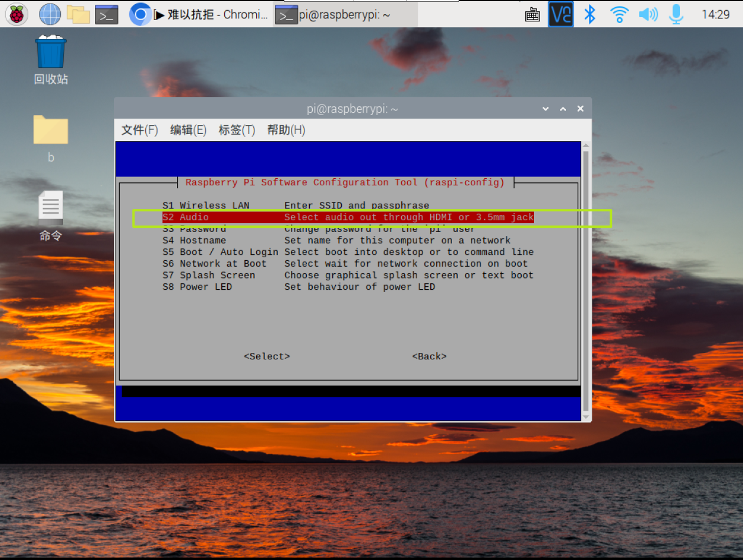Open the 编辑(E) menu
Viewport: 743px width, 560px height.
coord(188,130)
